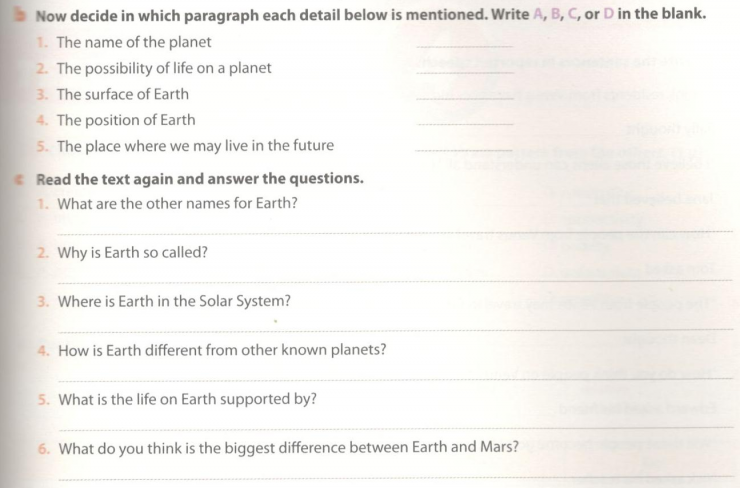Click the blank beside 'The possibility of life on a planet'
The image size is (740, 488).
coord(465,72)
